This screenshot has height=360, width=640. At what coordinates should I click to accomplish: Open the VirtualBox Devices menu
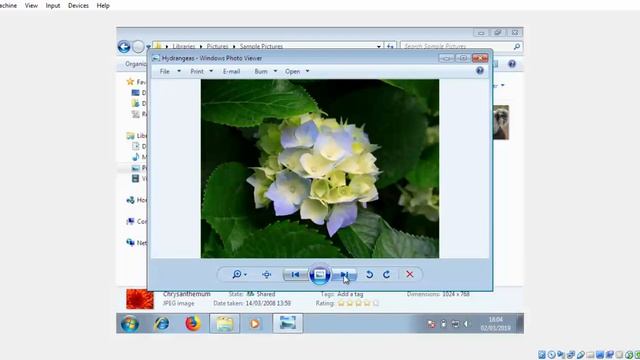point(78,6)
